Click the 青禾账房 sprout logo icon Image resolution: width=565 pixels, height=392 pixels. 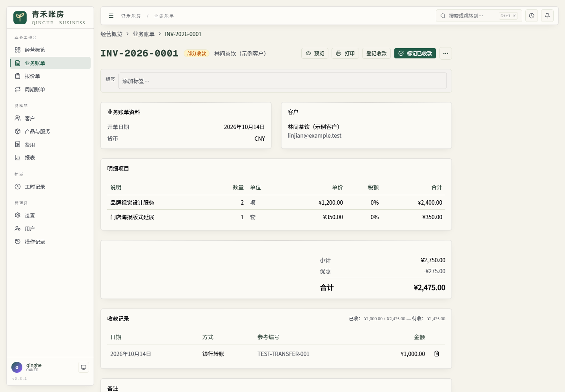coord(20,18)
